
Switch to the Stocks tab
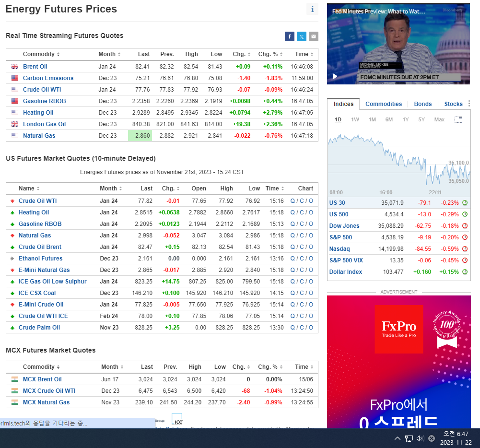(x=453, y=104)
